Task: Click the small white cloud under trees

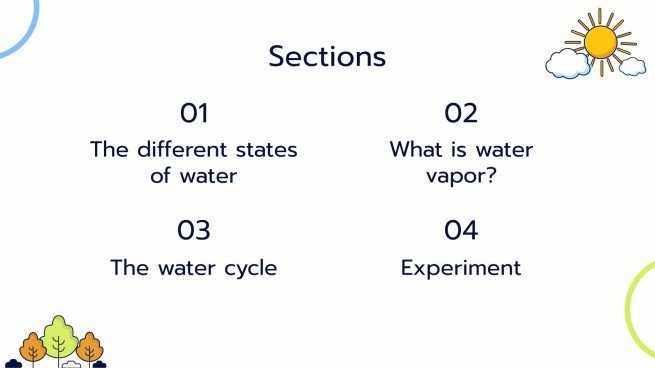Action: [71, 364]
